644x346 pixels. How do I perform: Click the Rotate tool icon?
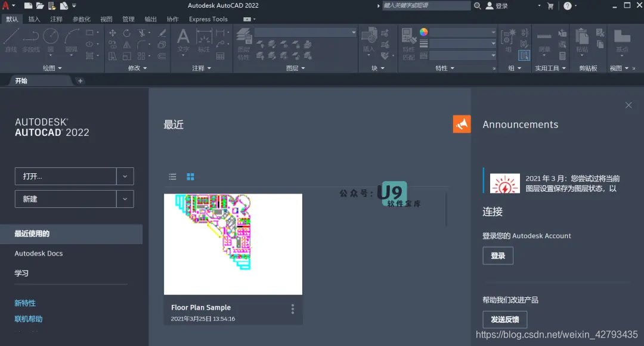tap(127, 33)
